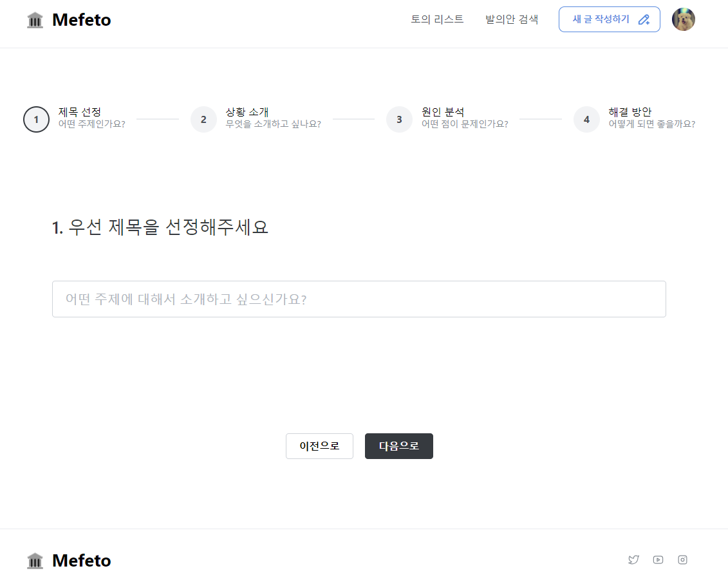Click the 해결 방안 step label
728x582 pixels.
tap(630, 112)
